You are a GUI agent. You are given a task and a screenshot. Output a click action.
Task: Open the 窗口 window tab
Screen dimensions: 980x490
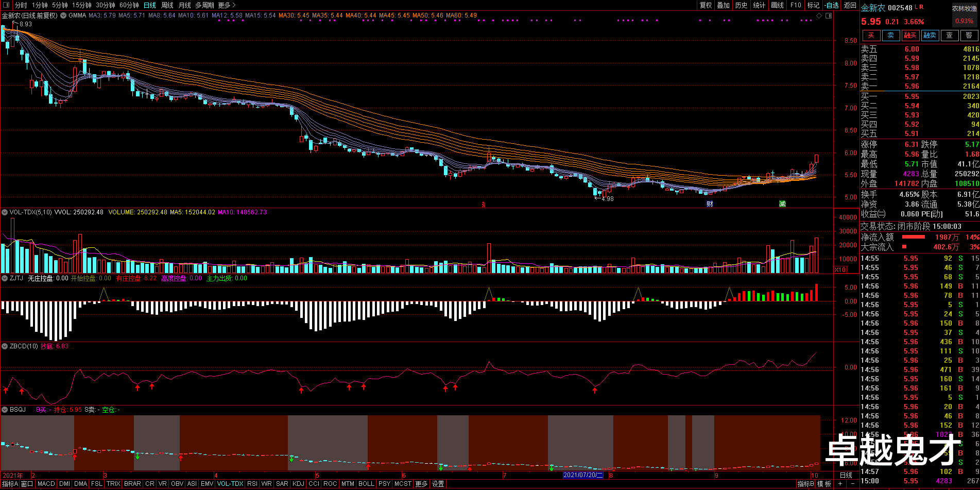pos(27,484)
